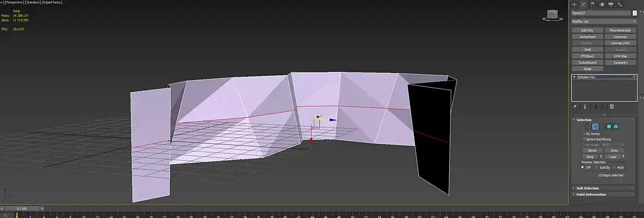Screen dimensions: 644x218
Task: Click the Ring selection button
Action: 590,156
